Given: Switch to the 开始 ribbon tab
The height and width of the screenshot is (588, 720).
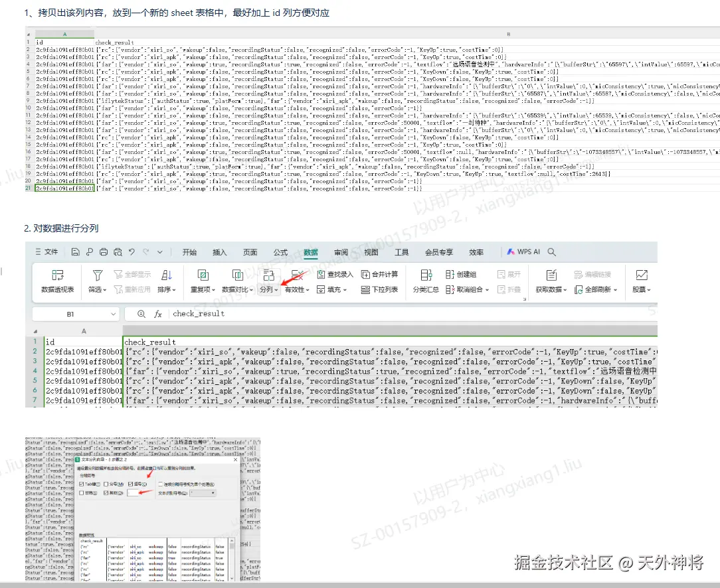Looking at the screenshot, I should pyautogui.click(x=190, y=252).
